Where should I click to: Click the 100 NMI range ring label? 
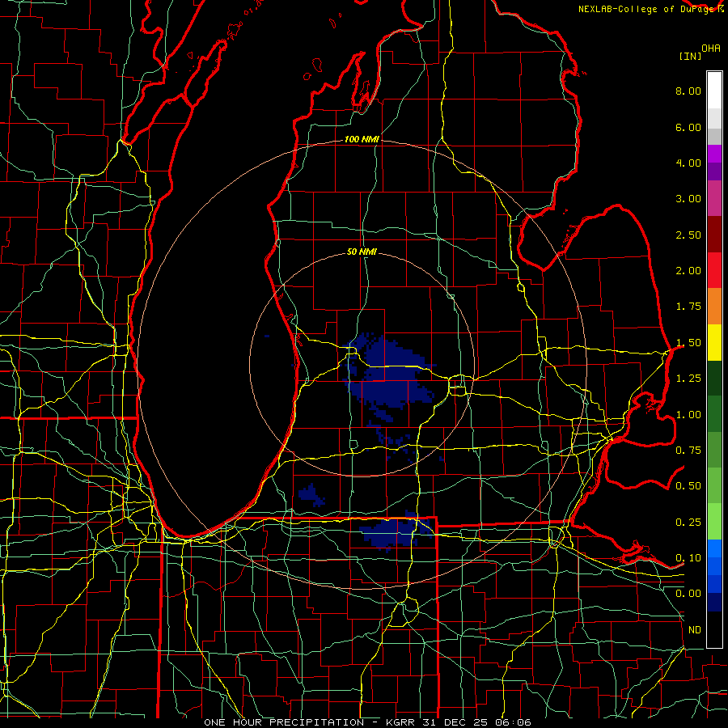[x=362, y=139]
